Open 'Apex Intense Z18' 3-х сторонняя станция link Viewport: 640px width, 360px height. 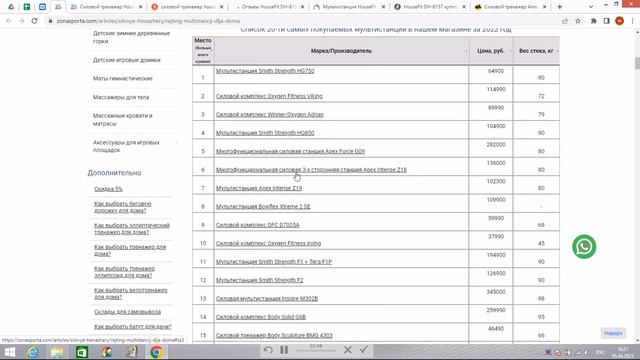click(x=311, y=170)
